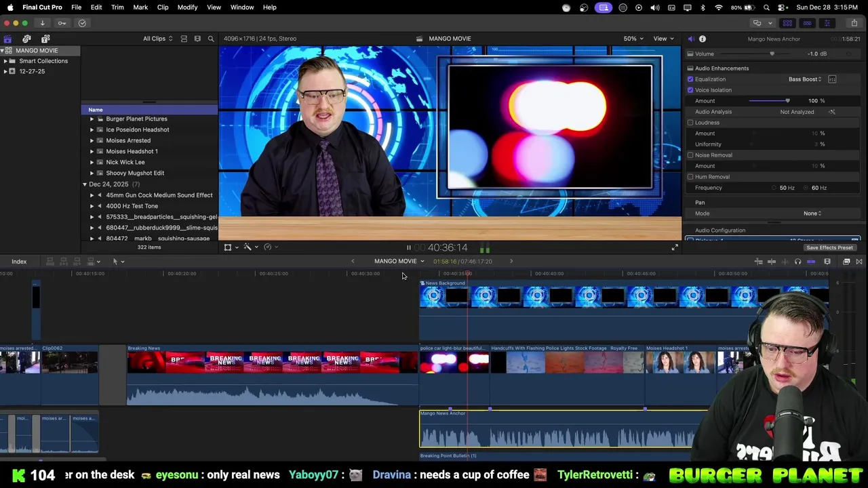Enable the Loudness checkbox
This screenshot has width=868, height=488.
click(690, 123)
